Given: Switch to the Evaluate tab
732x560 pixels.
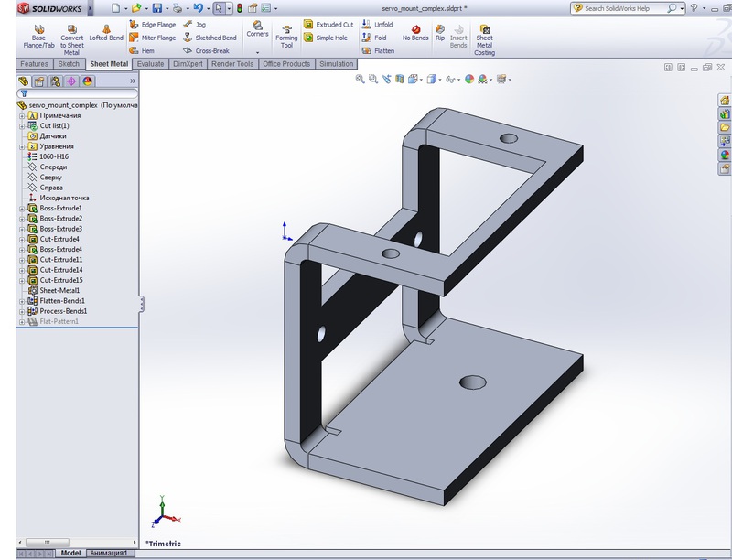Looking at the screenshot, I should pos(150,64).
